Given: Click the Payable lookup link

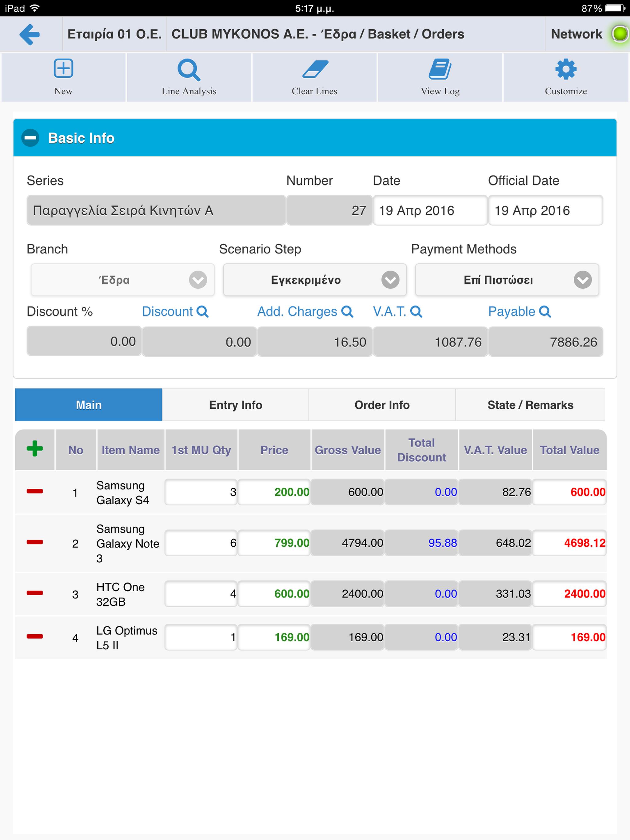Looking at the screenshot, I should coord(520,311).
